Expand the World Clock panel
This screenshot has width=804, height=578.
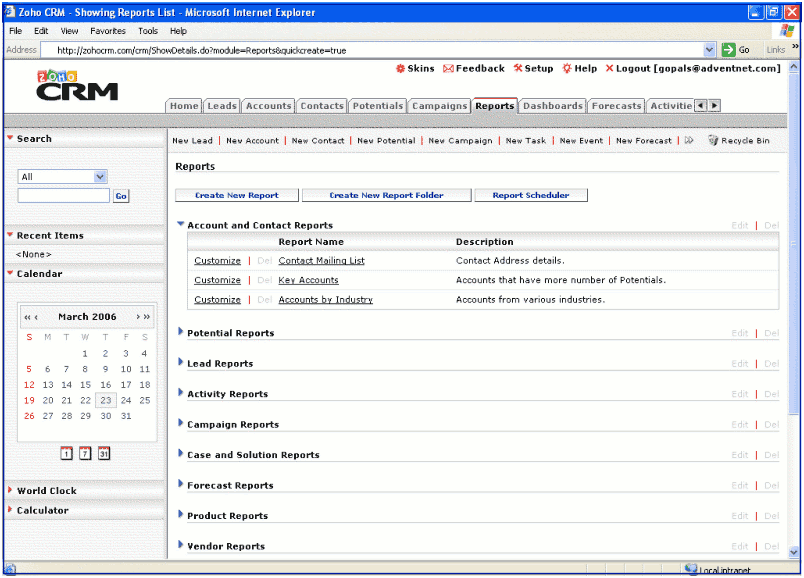[10, 490]
